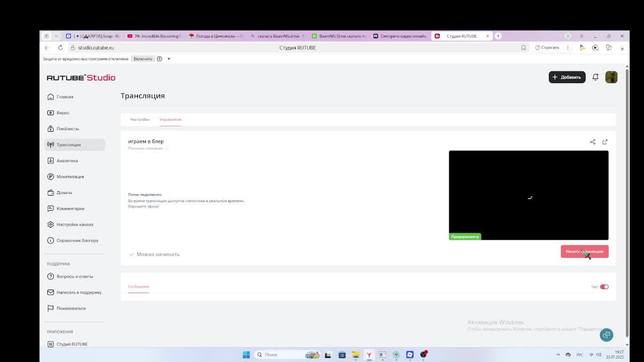This screenshot has width=644, height=362.
Task: Open a new browser tab
Action: click(498, 36)
